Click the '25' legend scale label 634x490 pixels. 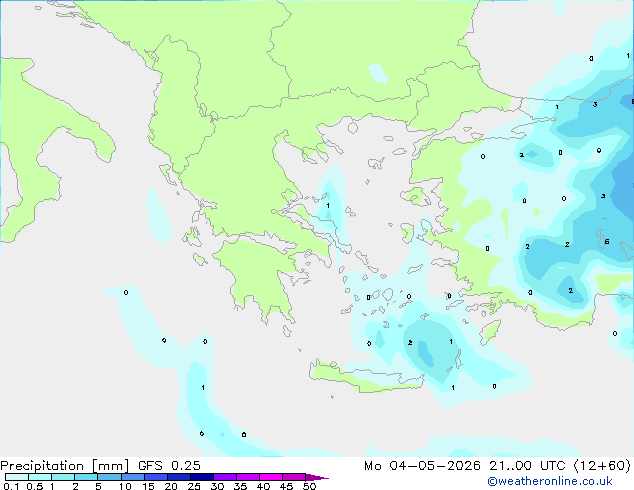(x=194, y=486)
